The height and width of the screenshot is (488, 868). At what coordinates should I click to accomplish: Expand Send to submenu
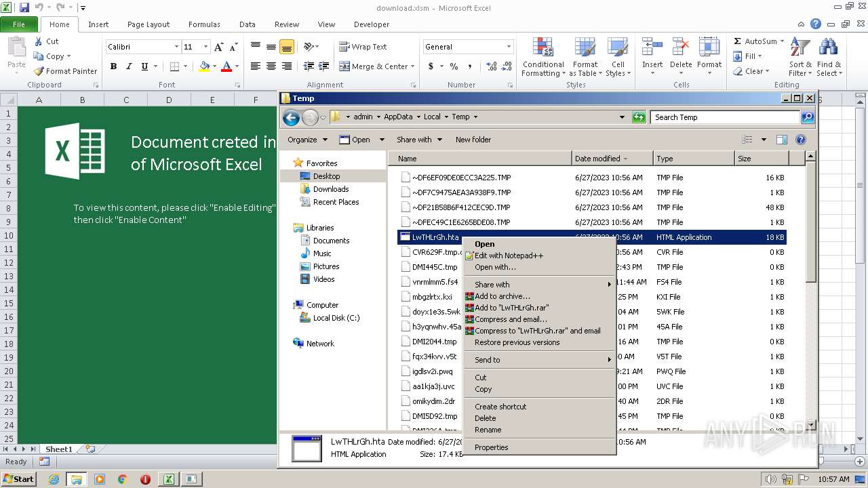click(539, 360)
